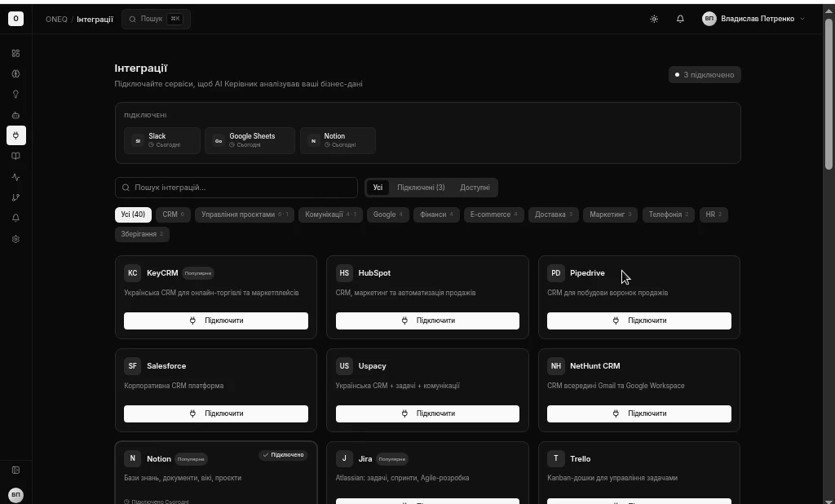This screenshot has width=835, height=504.
Task: Click the US icon on Uspacy card
Action: click(344, 366)
